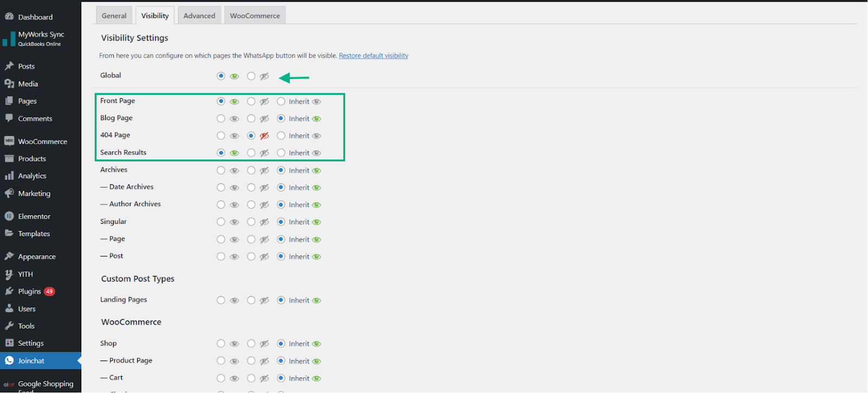868x393 pixels.
Task: Click the hidden eye icon for Archives
Action: click(x=264, y=171)
